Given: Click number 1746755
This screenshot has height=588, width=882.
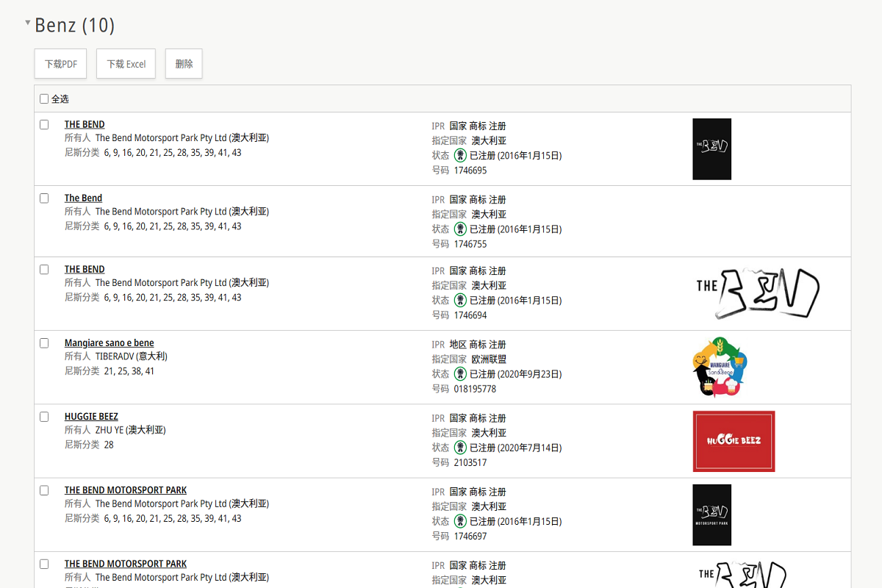Looking at the screenshot, I should tap(470, 244).
